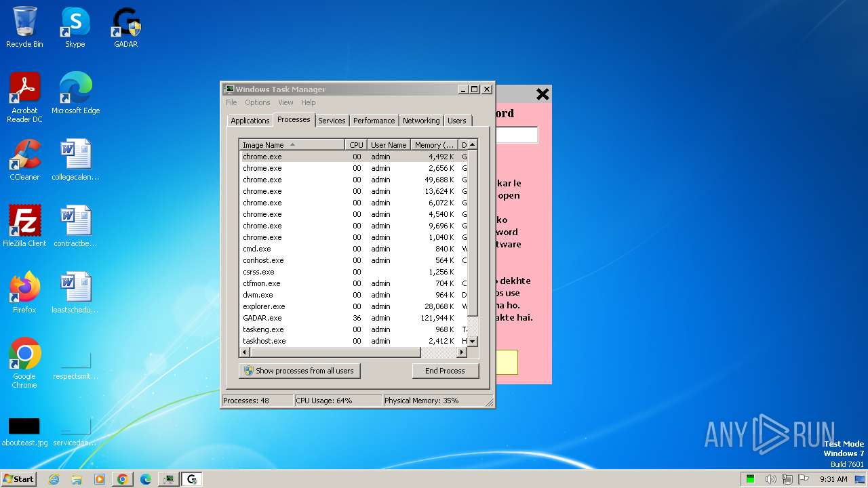Open Internet Explorer from taskbar
The width and height of the screenshot is (868, 488).
tap(54, 479)
